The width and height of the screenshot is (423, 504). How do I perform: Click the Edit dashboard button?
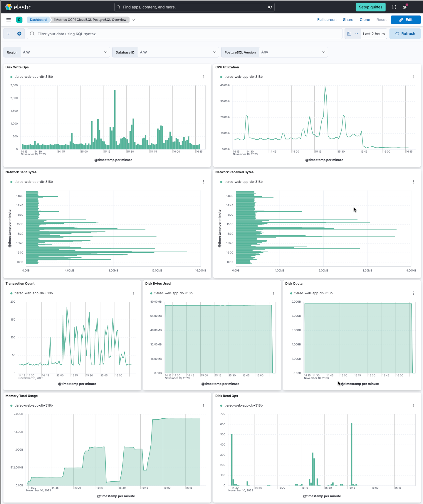[x=406, y=20]
